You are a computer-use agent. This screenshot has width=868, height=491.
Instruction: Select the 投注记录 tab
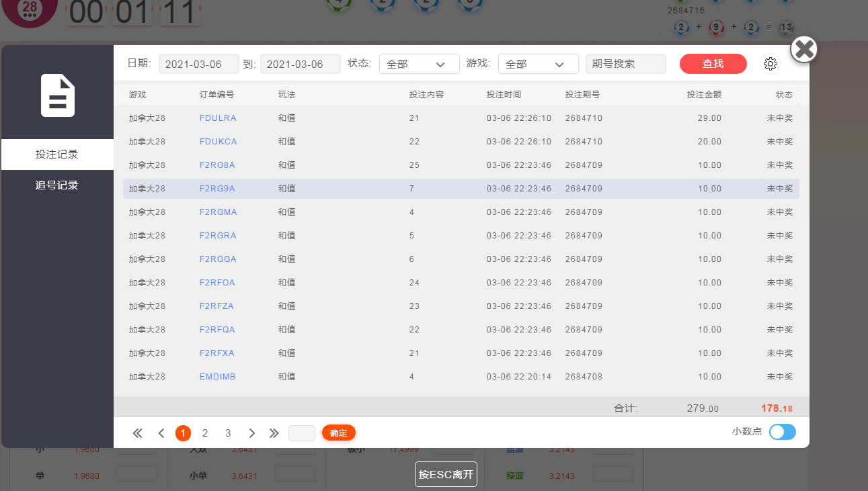point(57,154)
